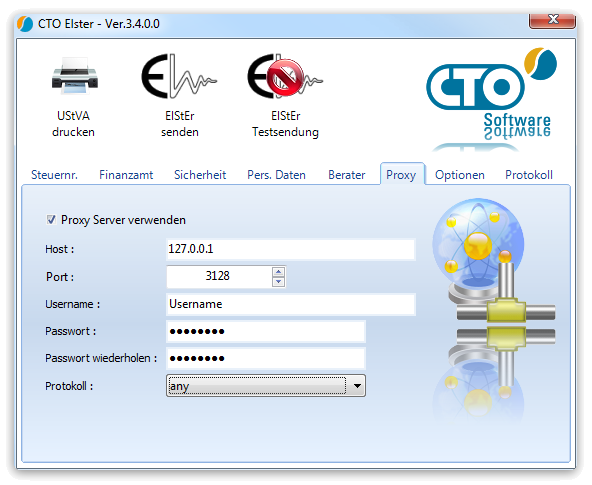
Task: Click the ElStEr Testsendung icon
Action: point(285,76)
